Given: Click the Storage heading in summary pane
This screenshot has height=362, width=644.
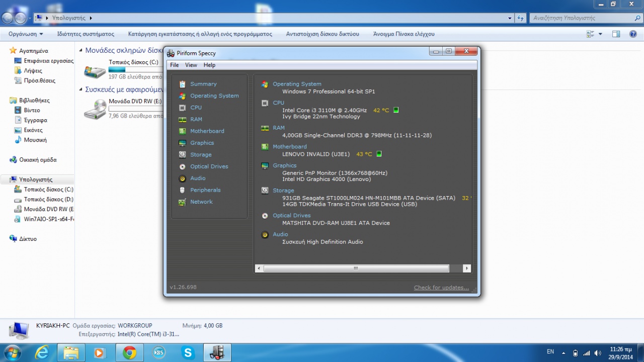Looking at the screenshot, I should click(x=283, y=191).
